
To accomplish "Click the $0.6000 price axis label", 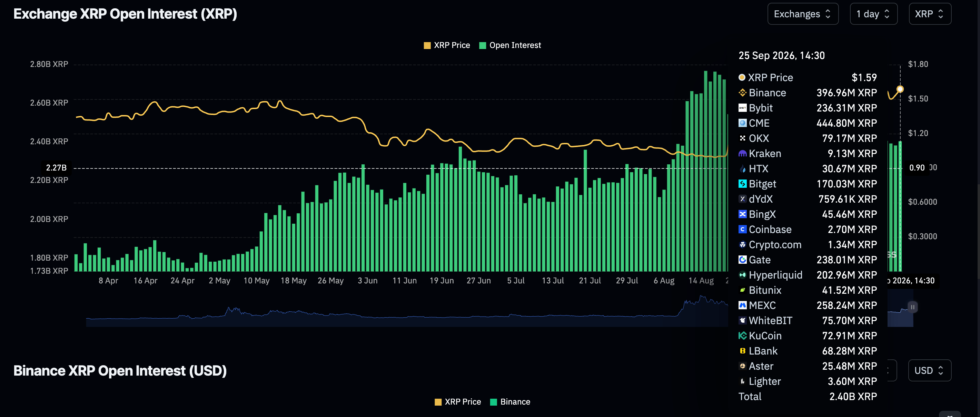I will click(922, 202).
